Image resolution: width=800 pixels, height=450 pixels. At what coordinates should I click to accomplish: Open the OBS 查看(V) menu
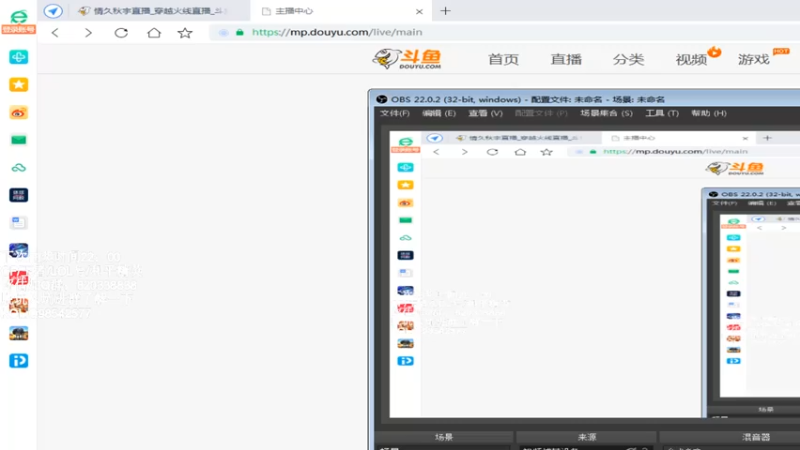pos(486,113)
